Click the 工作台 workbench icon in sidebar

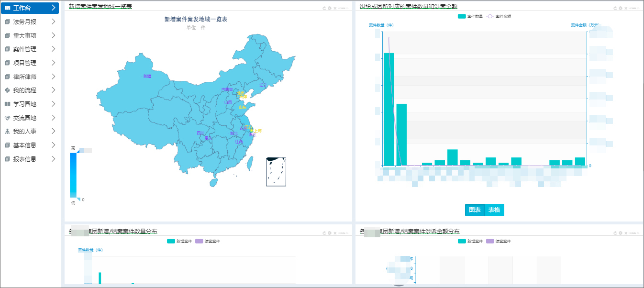pyautogui.click(x=8, y=8)
